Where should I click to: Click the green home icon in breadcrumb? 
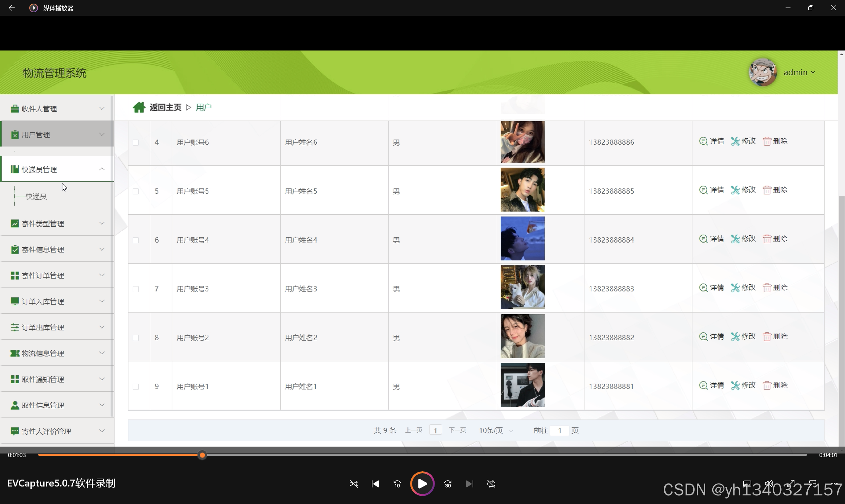point(139,107)
